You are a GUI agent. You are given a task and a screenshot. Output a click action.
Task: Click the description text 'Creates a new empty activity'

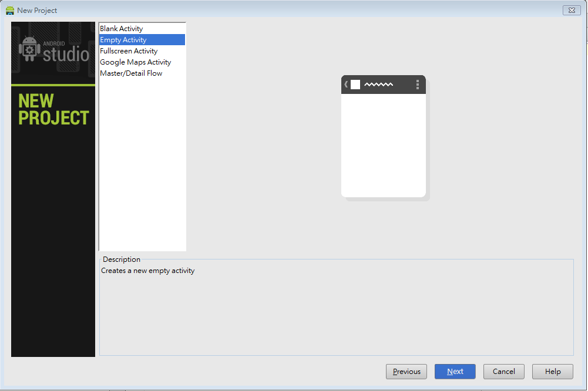(x=148, y=271)
